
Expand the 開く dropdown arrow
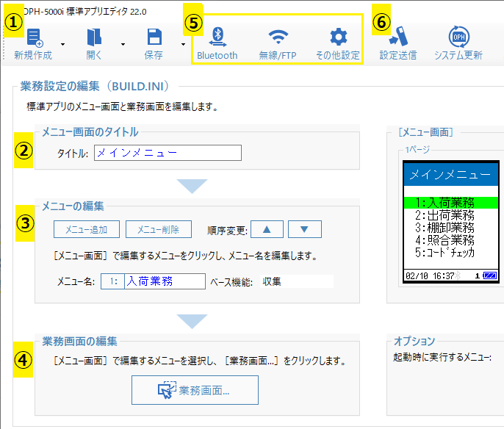123,44
